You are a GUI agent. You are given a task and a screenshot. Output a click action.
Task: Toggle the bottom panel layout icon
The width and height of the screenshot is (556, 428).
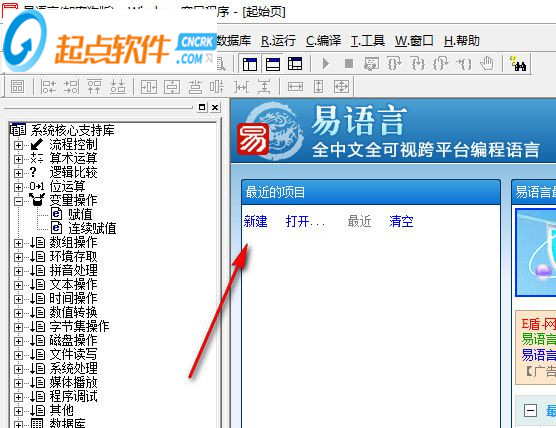click(273, 64)
